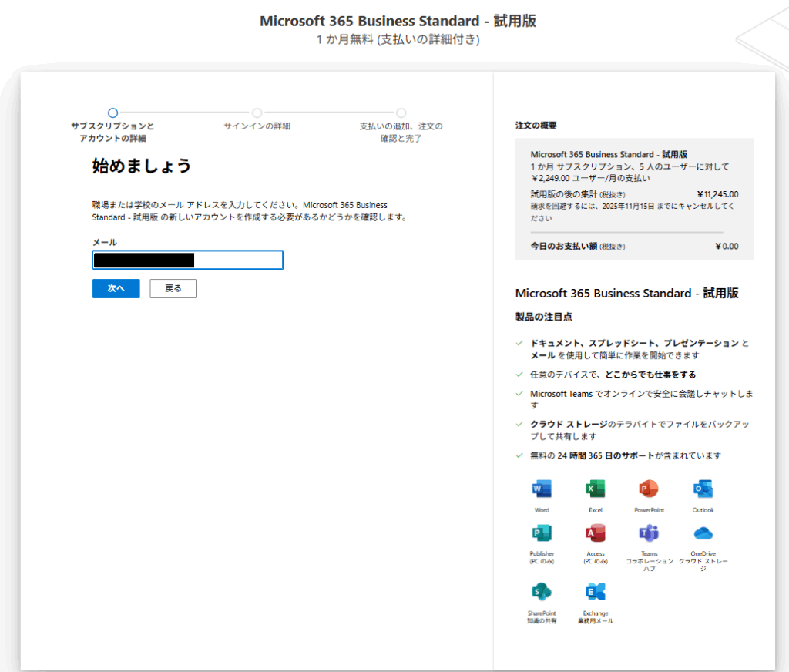Image resolution: width=789 pixels, height=672 pixels.
Task: Click the 支払いの追加 step label
Action: coord(401,132)
